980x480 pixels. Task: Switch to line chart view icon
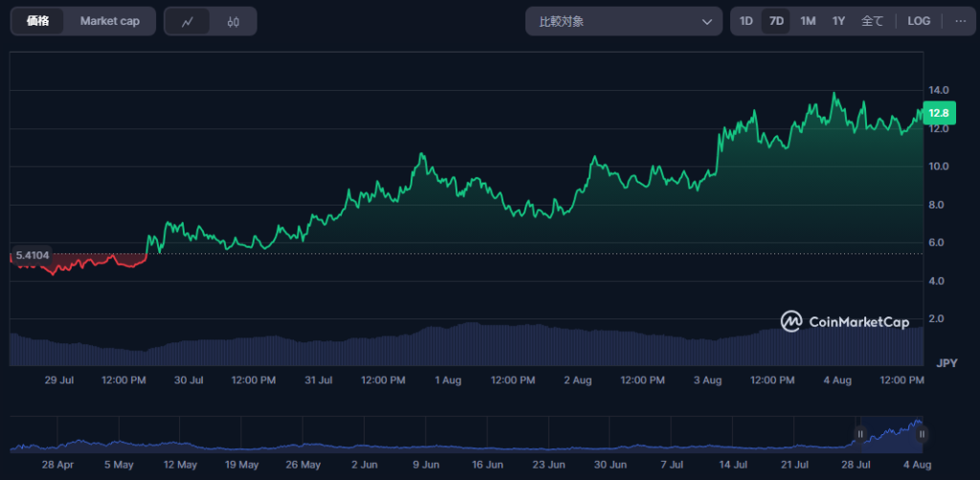click(187, 22)
